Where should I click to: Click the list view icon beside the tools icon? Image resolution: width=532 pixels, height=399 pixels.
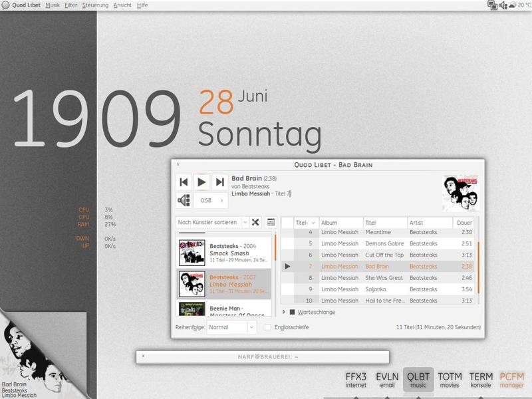[271, 222]
